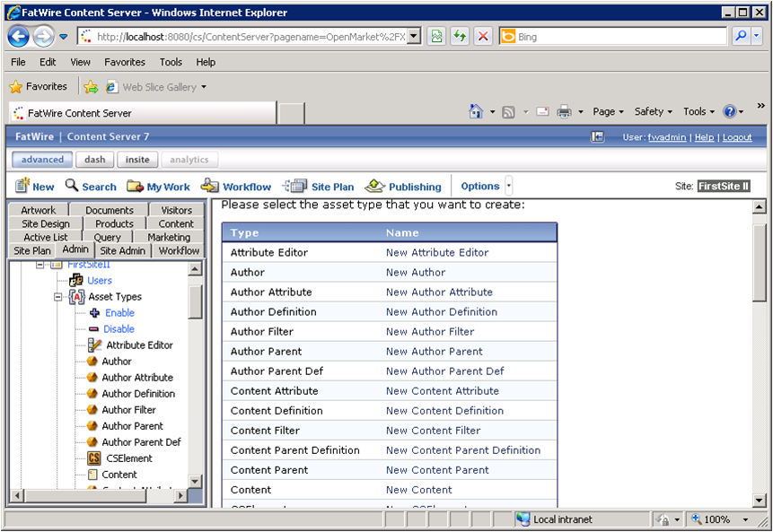Click the Enable plus icon

click(x=94, y=313)
